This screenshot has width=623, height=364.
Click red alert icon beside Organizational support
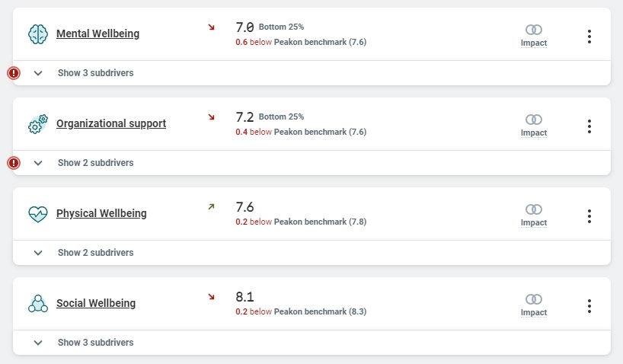click(x=14, y=163)
